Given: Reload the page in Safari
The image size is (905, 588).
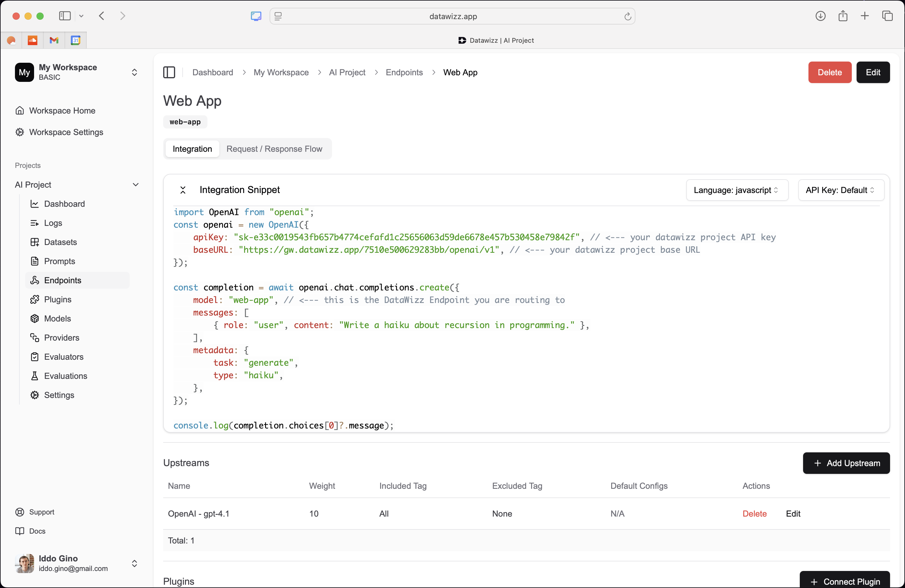Looking at the screenshot, I should (x=627, y=16).
